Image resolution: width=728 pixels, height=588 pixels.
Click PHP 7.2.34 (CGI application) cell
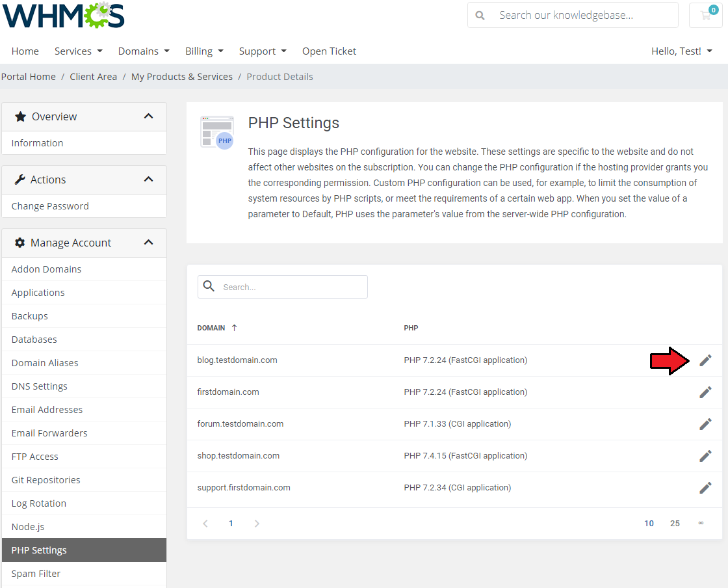[458, 488]
